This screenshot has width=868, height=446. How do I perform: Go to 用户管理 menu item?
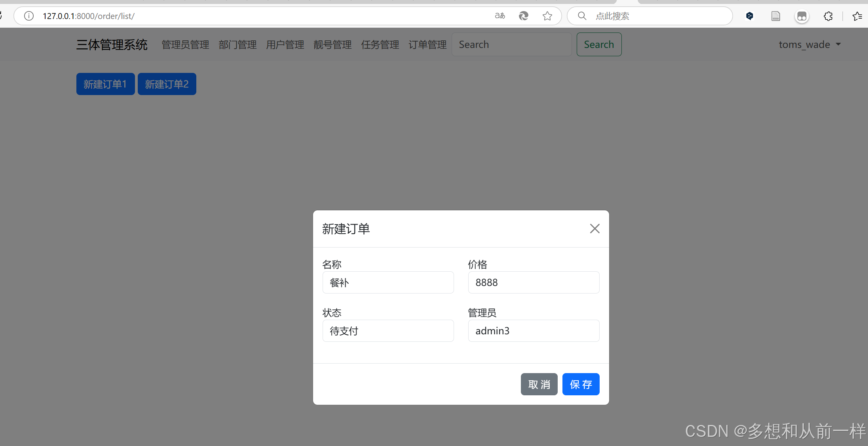point(285,45)
